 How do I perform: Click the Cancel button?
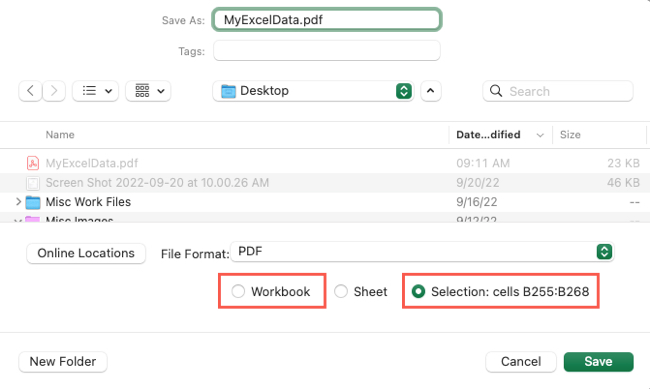pyautogui.click(x=521, y=362)
